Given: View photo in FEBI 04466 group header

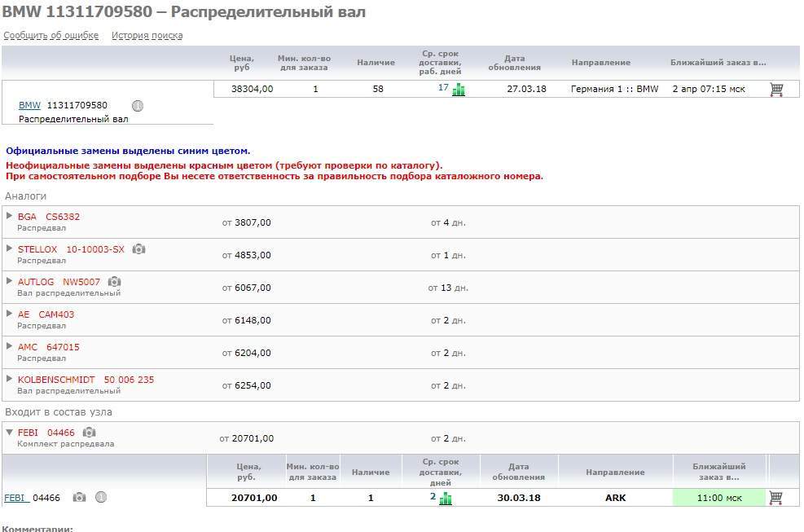Looking at the screenshot, I should tap(90, 433).
